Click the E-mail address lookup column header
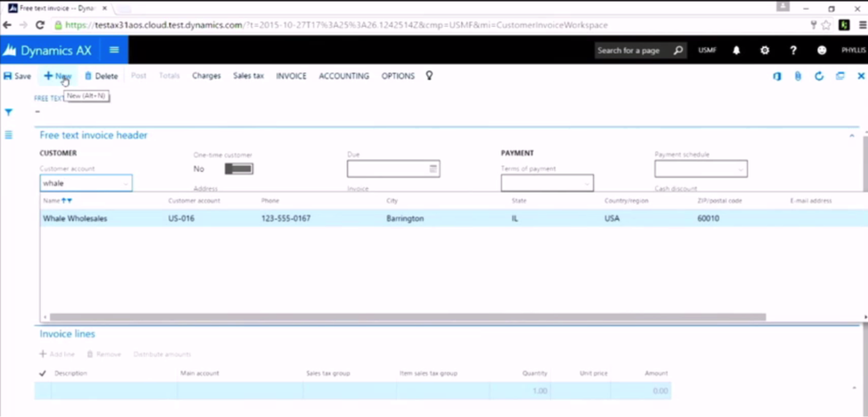The height and width of the screenshot is (417, 868). coord(810,200)
